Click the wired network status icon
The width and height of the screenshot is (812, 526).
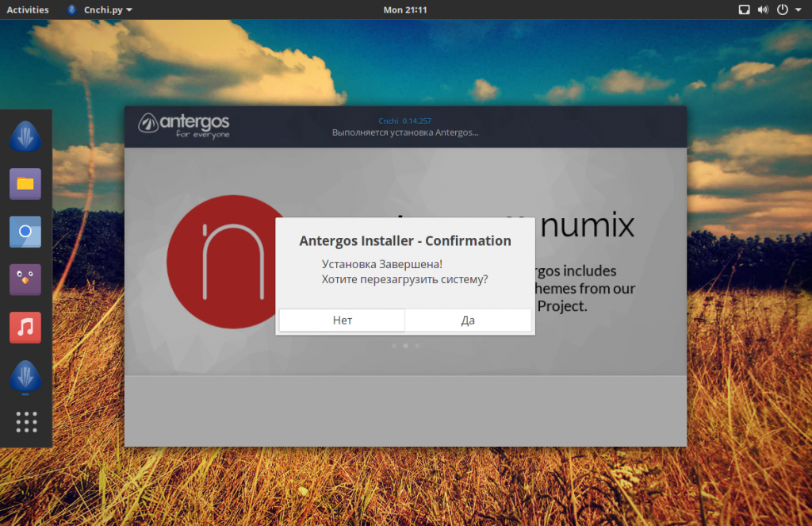tap(744, 10)
